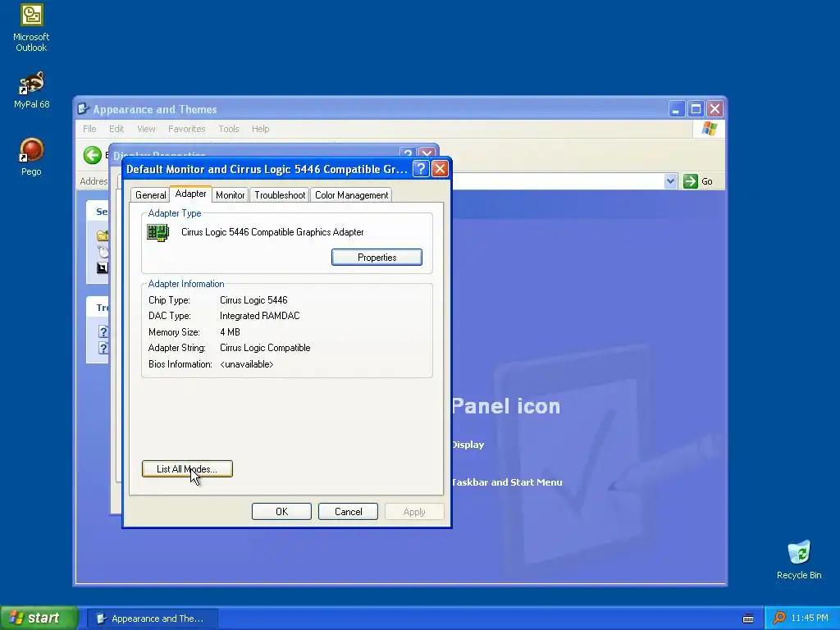Image resolution: width=840 pixels, height=630 pixels.
Task: Maximize the Appearance and Themes window
Action: [x=696, y=109]
